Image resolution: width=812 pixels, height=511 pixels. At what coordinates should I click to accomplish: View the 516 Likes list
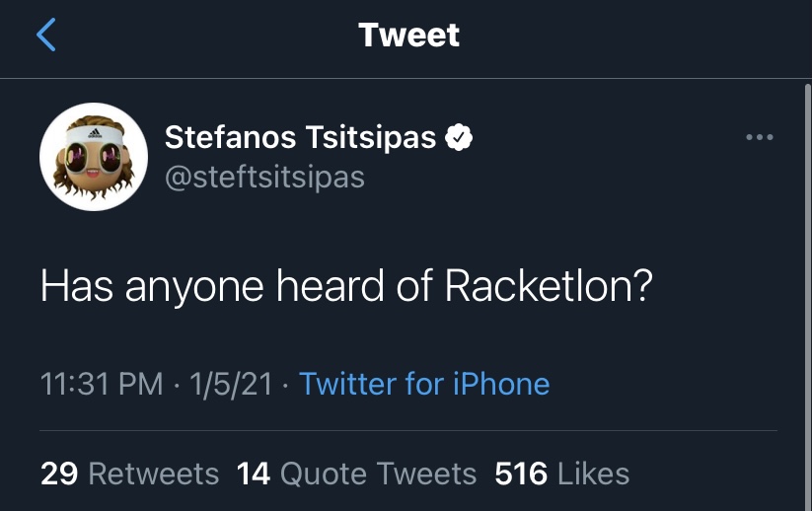[561, 474]
